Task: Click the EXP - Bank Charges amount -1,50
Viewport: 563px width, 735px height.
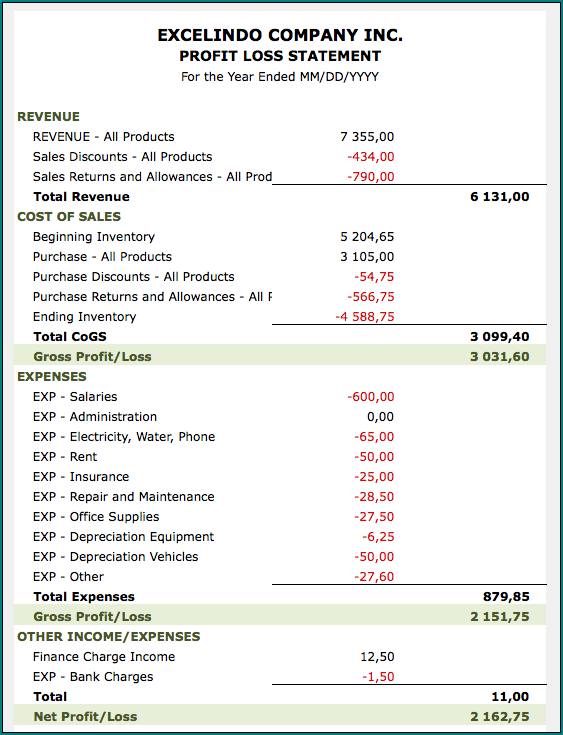Action: pos(378,677)
